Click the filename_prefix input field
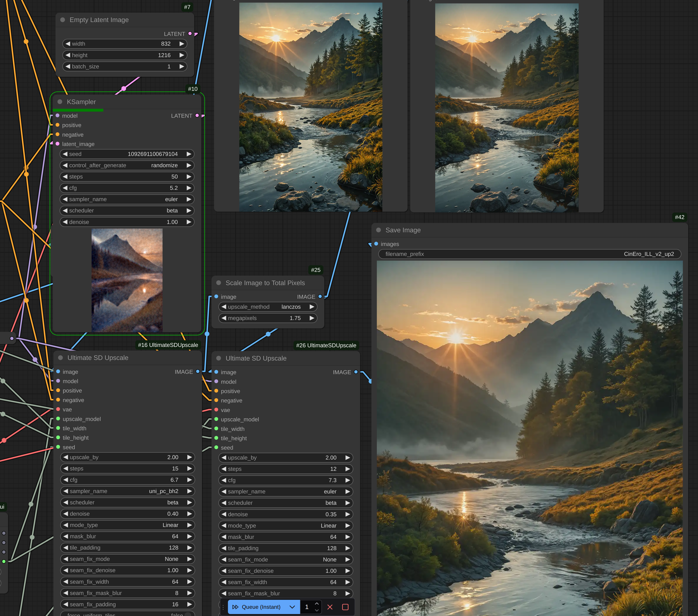The image size is (698, 616). coord(529,254)
